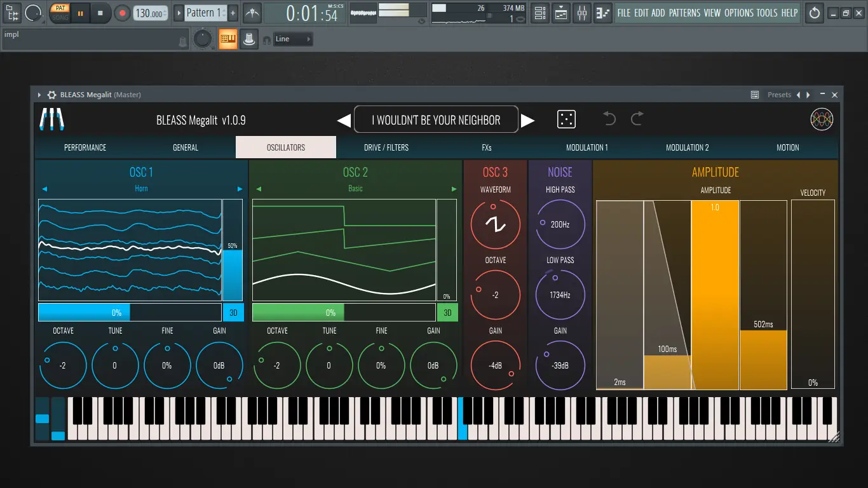The image size is (868, 488).
Task: Click the OSC 2 wavetable position slider
Action: 344,313
